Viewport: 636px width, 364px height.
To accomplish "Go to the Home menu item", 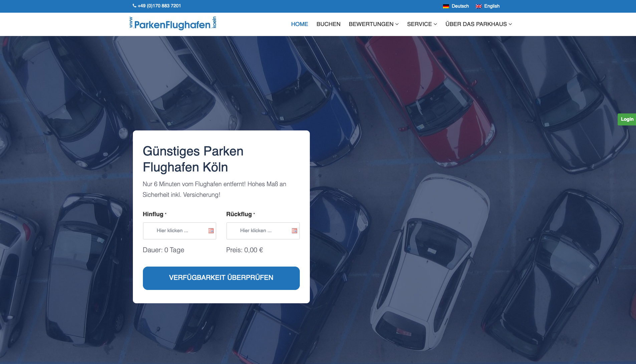I will [x=299, y=24].
